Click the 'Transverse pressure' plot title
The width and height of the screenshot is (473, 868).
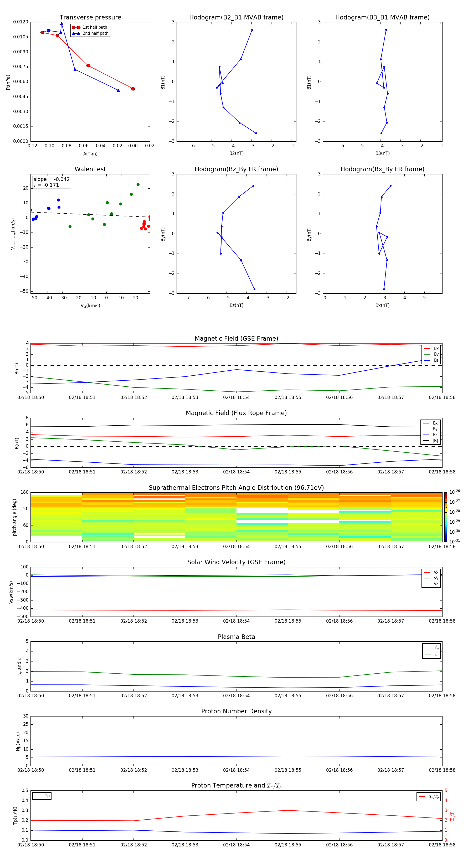(90, 18)
